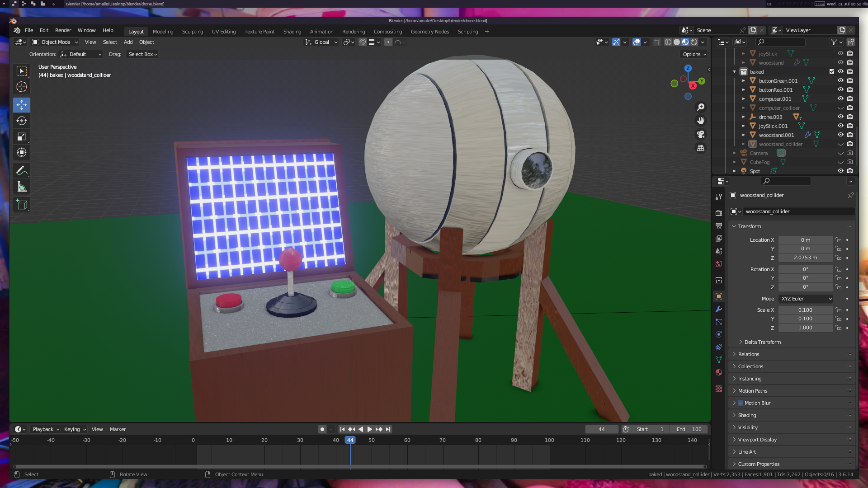Select the Measure tool

(21, 186)
